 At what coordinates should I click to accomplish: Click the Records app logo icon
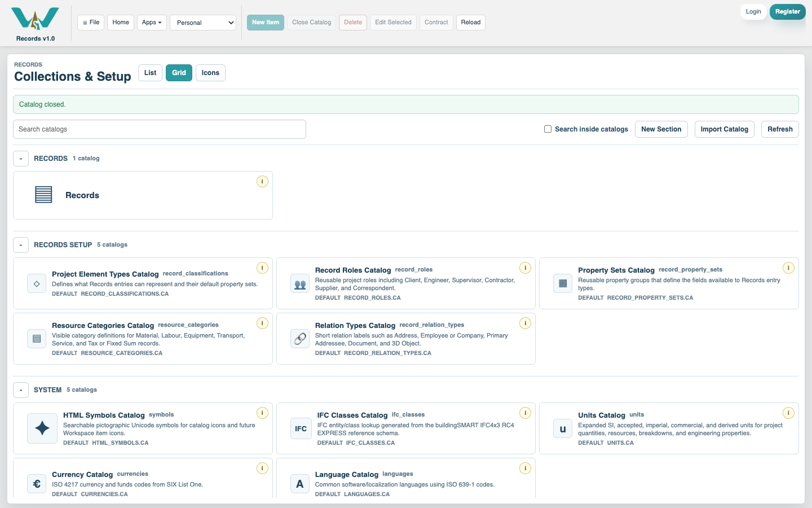point(35,19)
